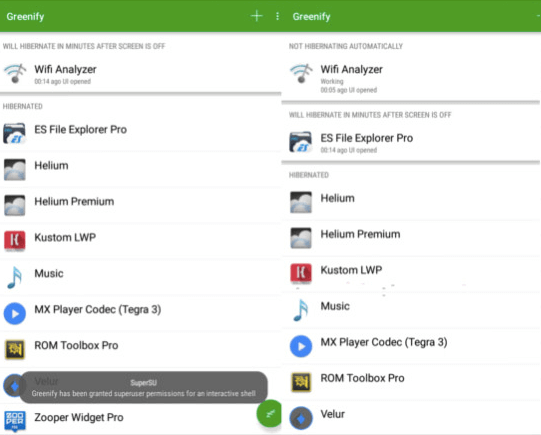This screenshot has width=541, height=435.
Task: Select Helium text in left hibernated list
Action: pyautogui.click(x=51, y=166)
